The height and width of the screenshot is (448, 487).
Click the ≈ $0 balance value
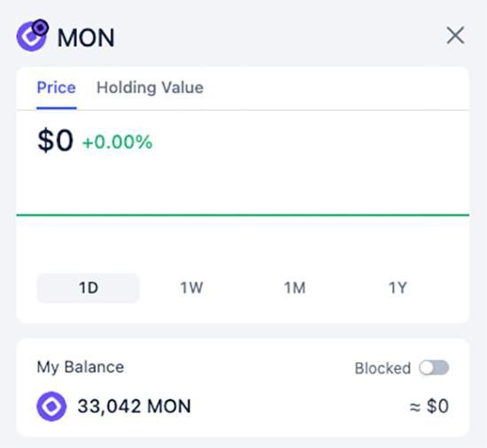click(x=429, y=406)
